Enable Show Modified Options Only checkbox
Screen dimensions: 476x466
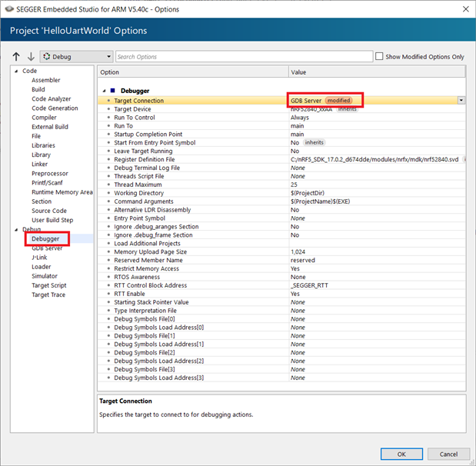point(379,57)
